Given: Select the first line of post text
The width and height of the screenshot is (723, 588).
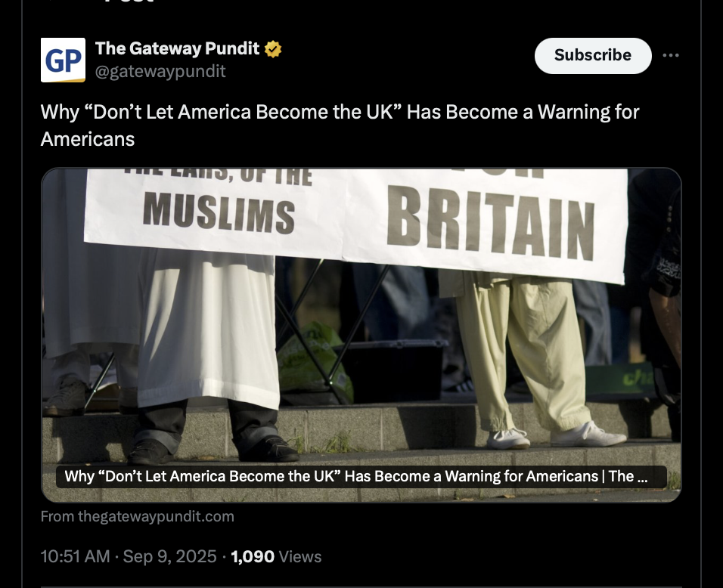Looking at the screenshot, I should (x=340, y=112).
